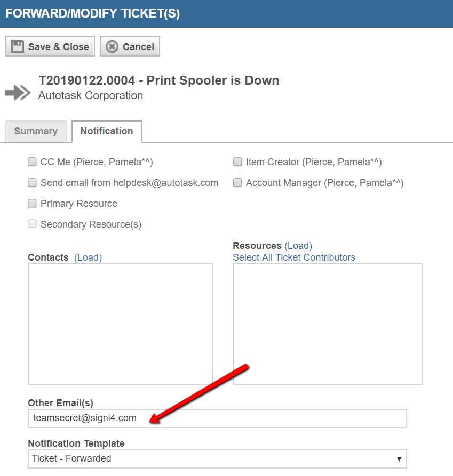Click the Cancel button

[x=130, y=46]
